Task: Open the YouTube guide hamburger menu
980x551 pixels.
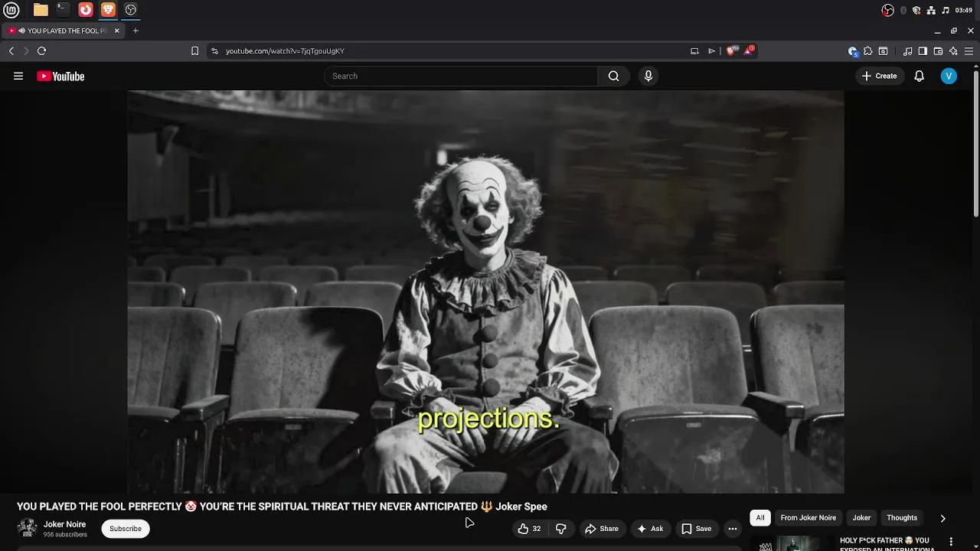Action: [18, 76]
